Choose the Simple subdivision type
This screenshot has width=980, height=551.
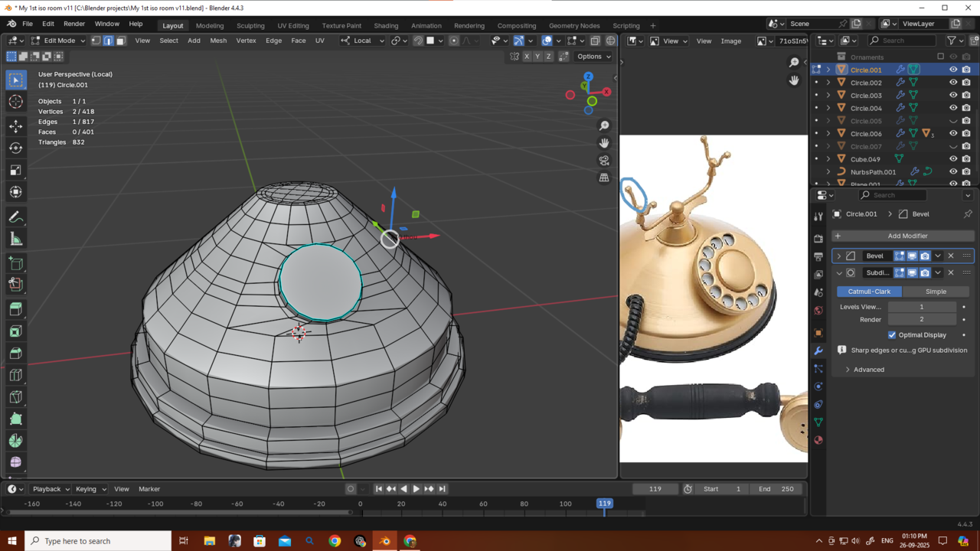pyautogui.click(x=936, y=292)
